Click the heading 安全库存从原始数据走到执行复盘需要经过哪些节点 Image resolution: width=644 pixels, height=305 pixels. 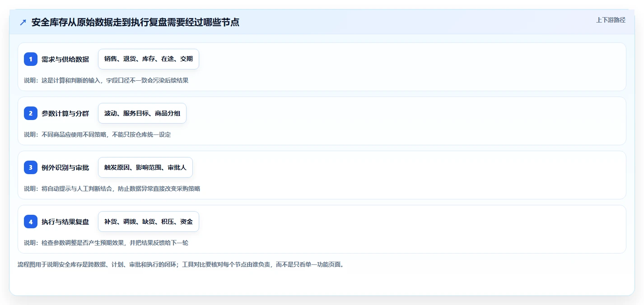[135, 22]
